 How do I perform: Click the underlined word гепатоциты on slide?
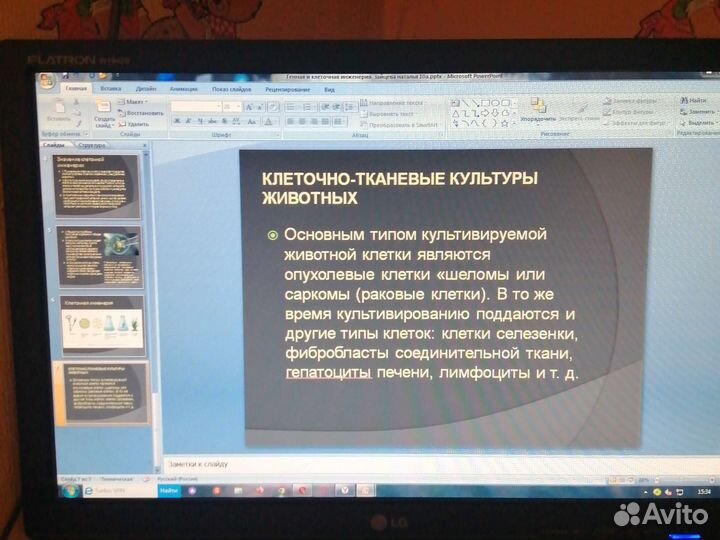[x=328, y=372]
